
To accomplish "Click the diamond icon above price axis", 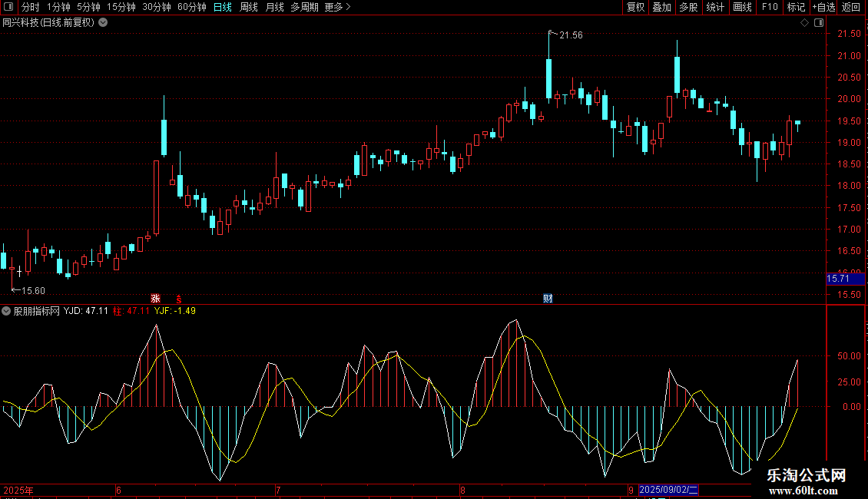I will [805, 23].
